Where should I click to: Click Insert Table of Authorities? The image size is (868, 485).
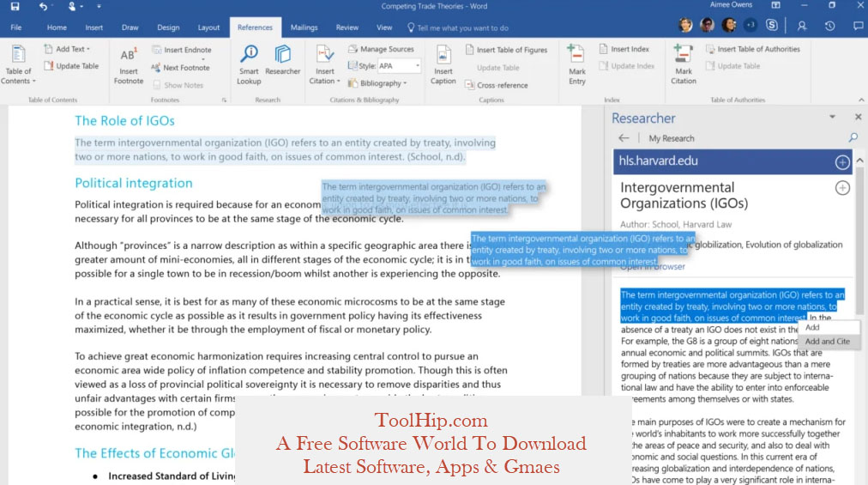click(x=753, y=49)
